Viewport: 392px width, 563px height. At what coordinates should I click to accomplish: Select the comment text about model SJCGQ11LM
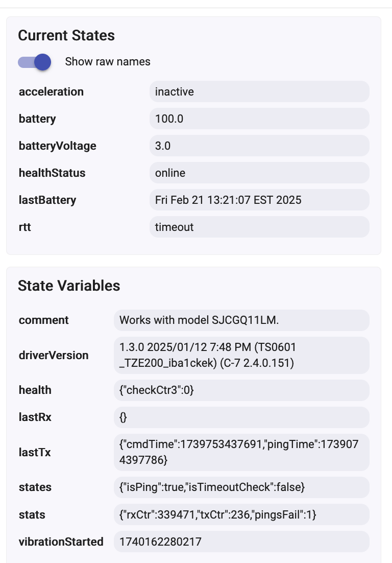(199, 320)
